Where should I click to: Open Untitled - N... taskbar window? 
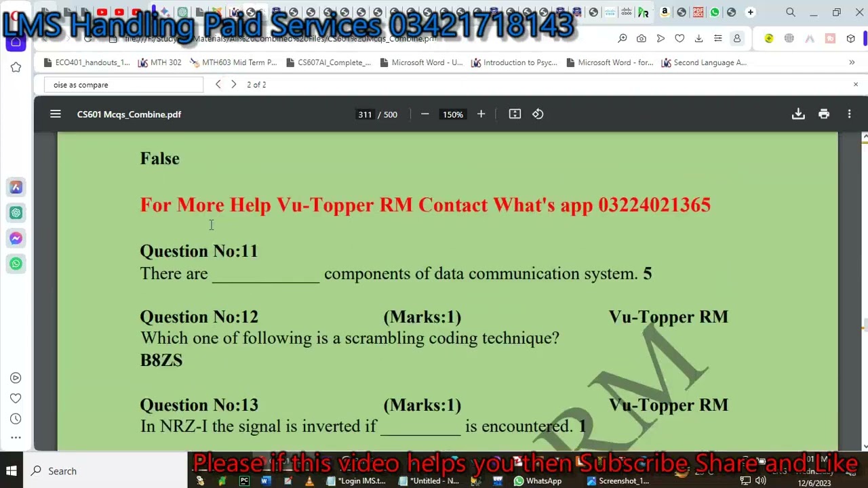[x=429, y=481]
